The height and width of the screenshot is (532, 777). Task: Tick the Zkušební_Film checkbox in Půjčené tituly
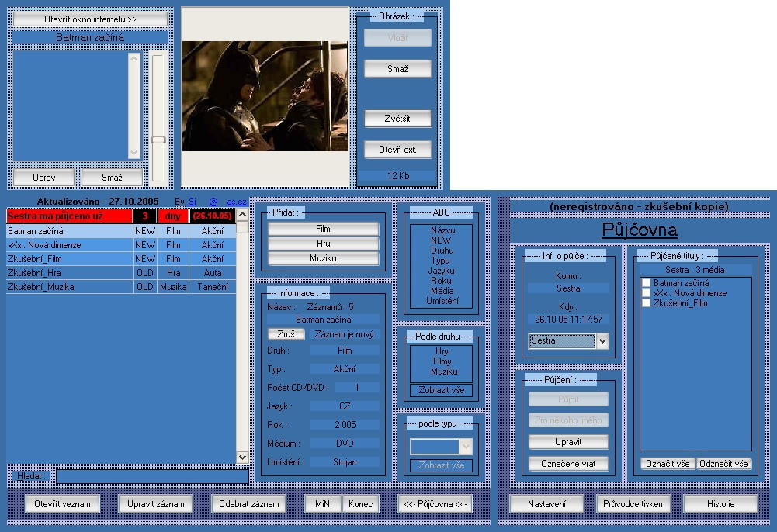[x=646, y=303]
